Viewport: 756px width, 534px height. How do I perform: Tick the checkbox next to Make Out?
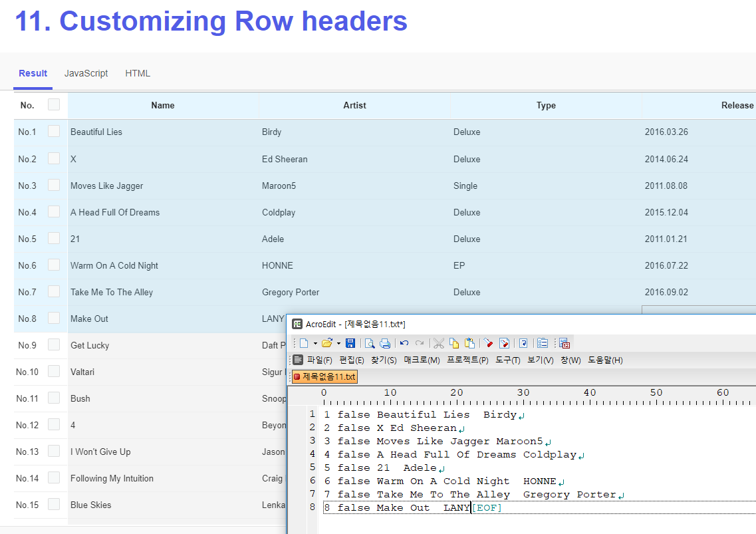click(x=54, y=319)
